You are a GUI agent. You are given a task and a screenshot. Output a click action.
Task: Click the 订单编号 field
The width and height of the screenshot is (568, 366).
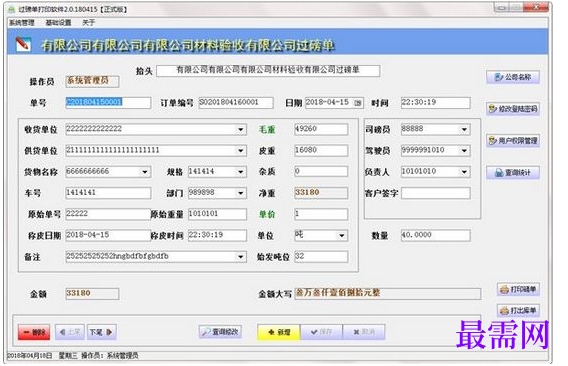[236, 103]
